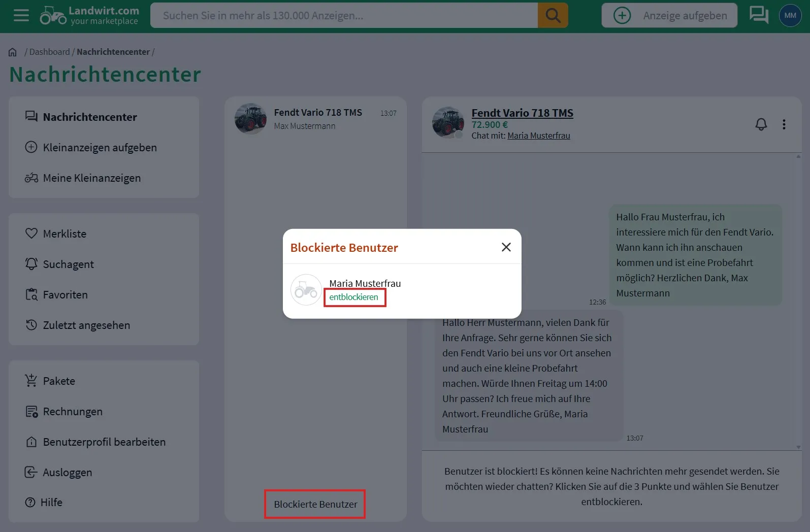Click the Nachrichtencenter page heading
This screenshot has height=532, width=810.
pyautogui.click(x=105, y=75)
